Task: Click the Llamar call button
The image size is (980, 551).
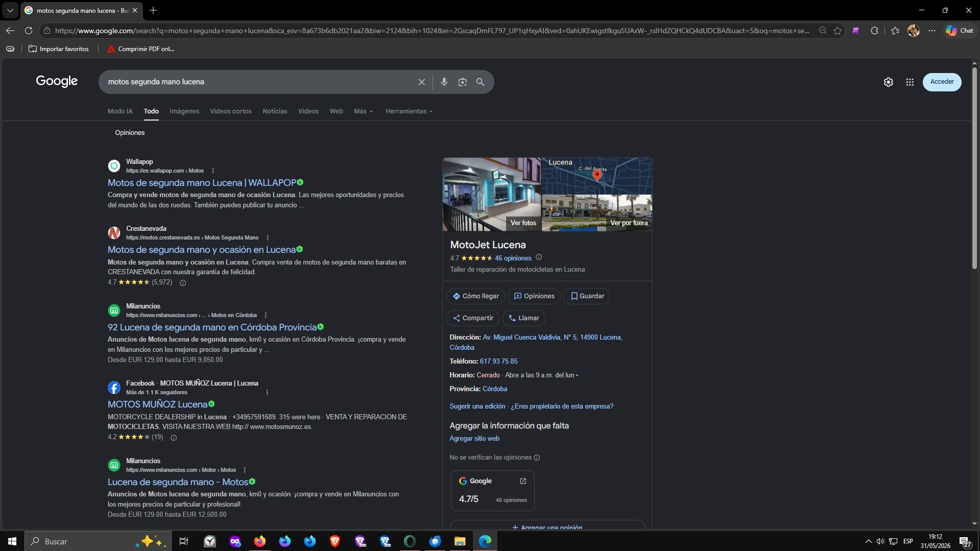Action: coord(523,318)
